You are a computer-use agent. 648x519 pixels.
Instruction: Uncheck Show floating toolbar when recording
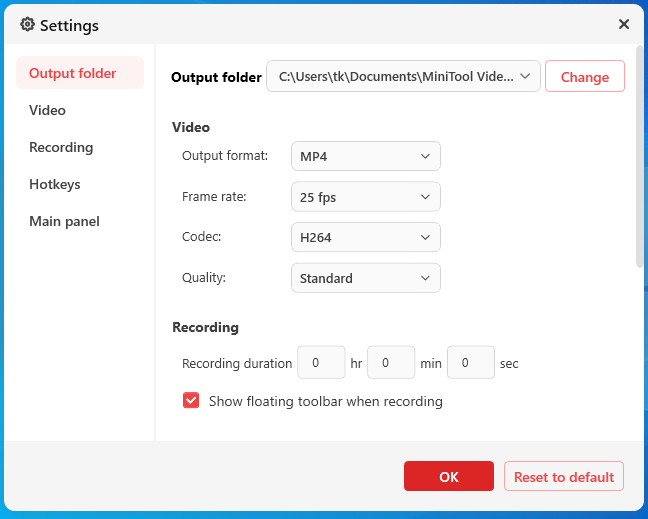pyautogui.click(x=191, y=400)
